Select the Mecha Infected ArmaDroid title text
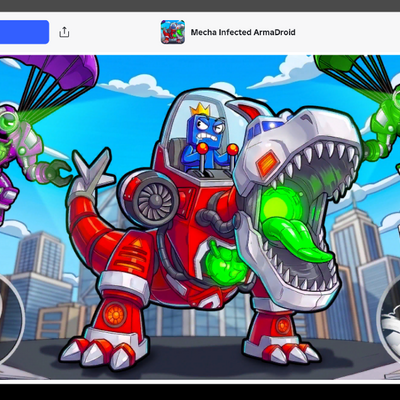This screenshot has width=400, height=400. pos(243,32)
